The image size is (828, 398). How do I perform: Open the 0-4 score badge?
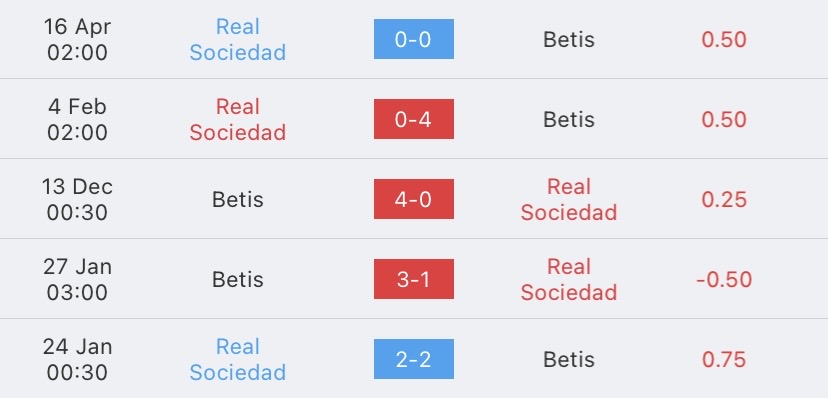[x=413, y=119]
